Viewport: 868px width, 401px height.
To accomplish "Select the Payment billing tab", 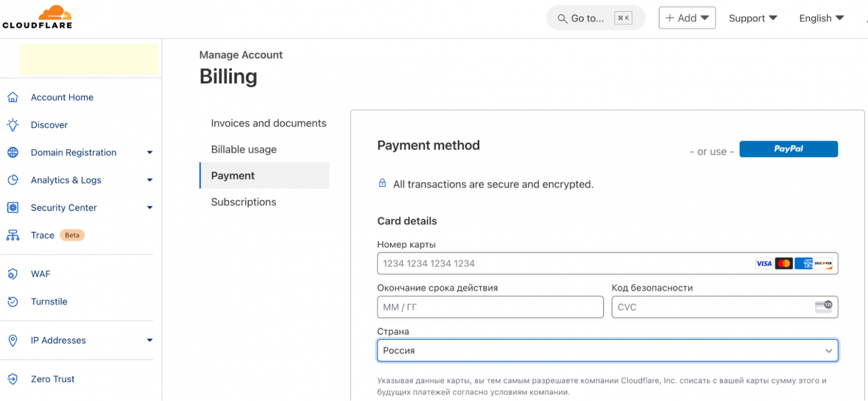I will pos(264,176).
